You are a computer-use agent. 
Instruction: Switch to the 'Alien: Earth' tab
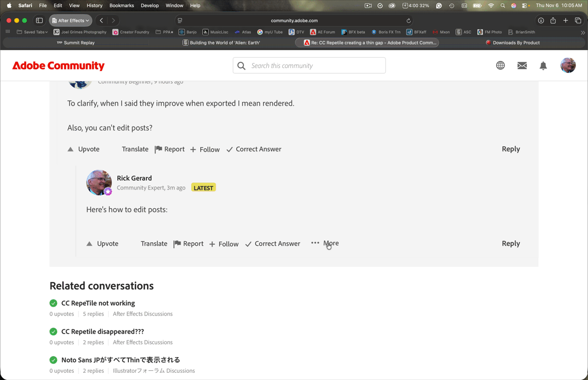221,43
